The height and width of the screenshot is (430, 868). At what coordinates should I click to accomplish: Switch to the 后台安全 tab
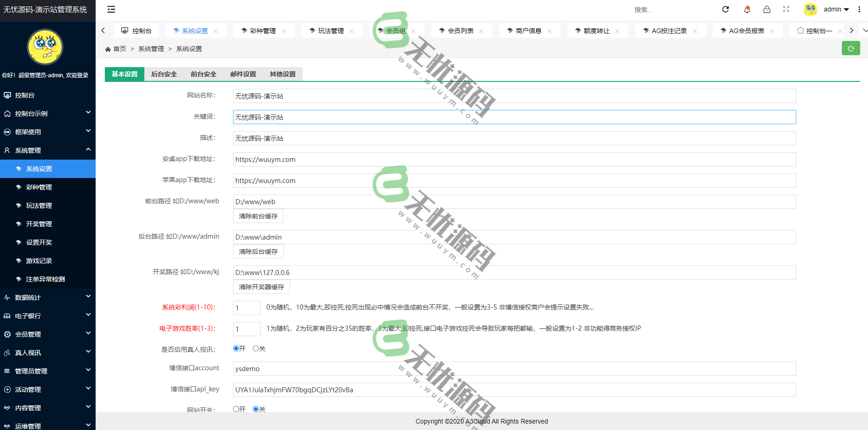[164, 74]
